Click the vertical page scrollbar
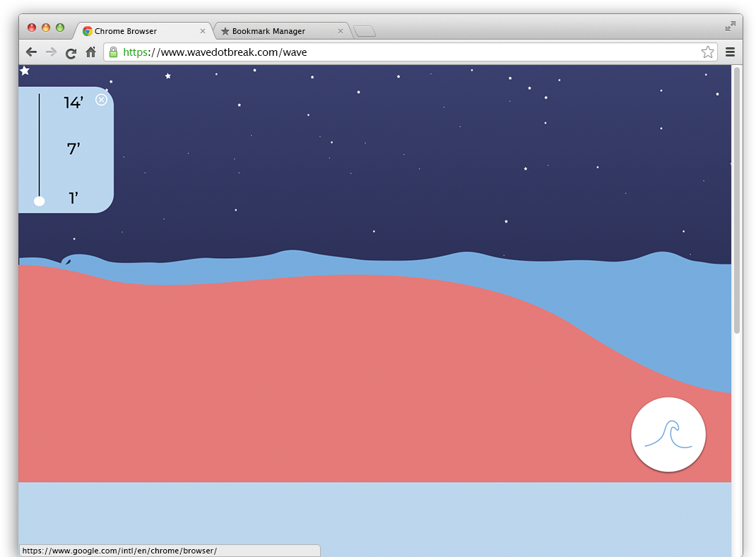 pyautogui.click(x=737, y=201)
